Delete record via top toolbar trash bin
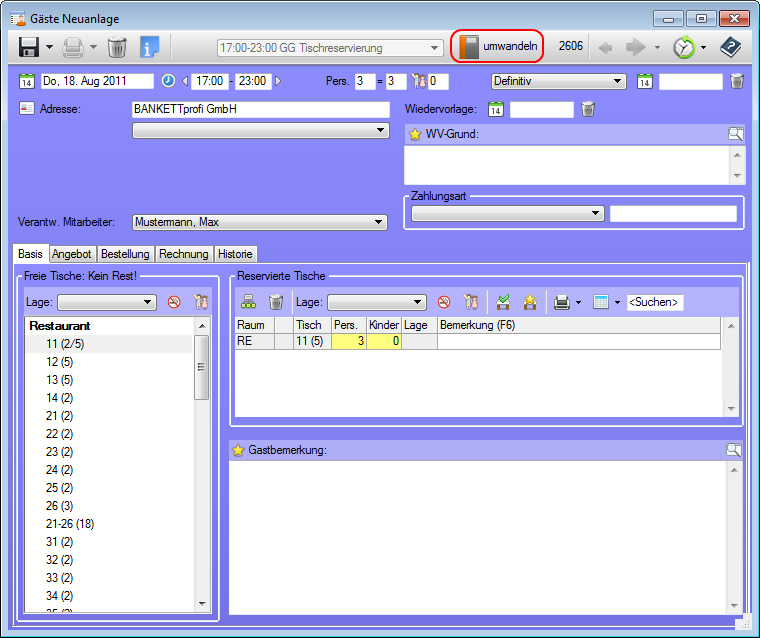Viewport: 760px width, 638px height. click(x=117, y=47)
